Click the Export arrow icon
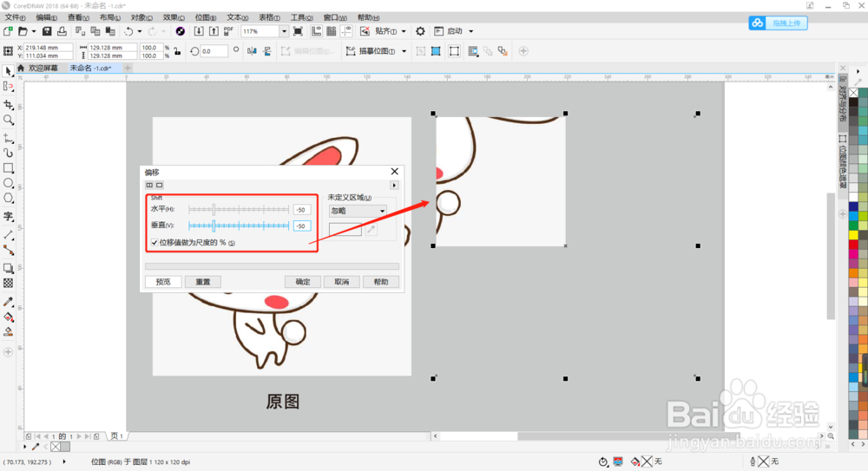Screen dimensions: 868x471 point(214,31)
